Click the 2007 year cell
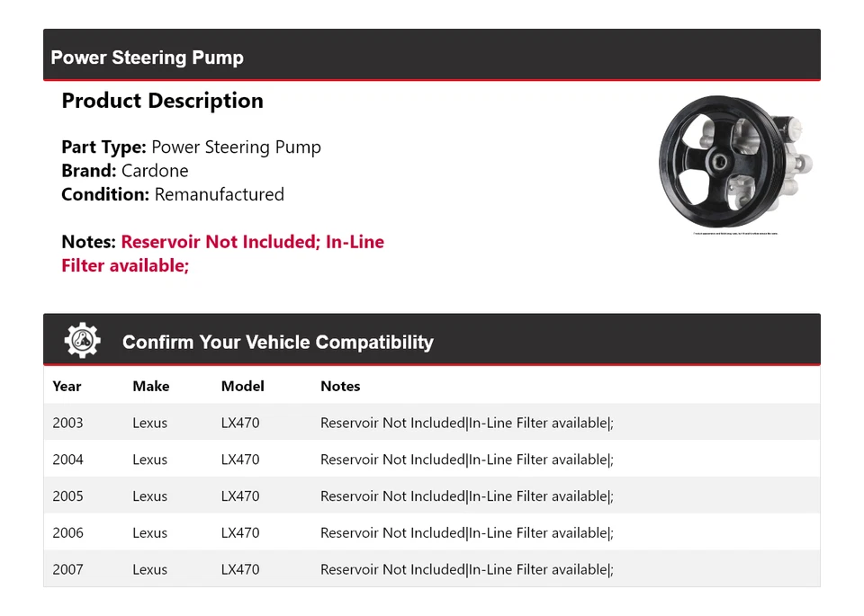 coord(67,569)
